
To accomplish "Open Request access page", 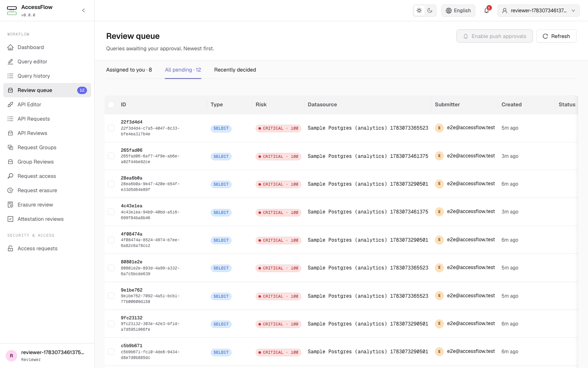I will pos(47,176).
